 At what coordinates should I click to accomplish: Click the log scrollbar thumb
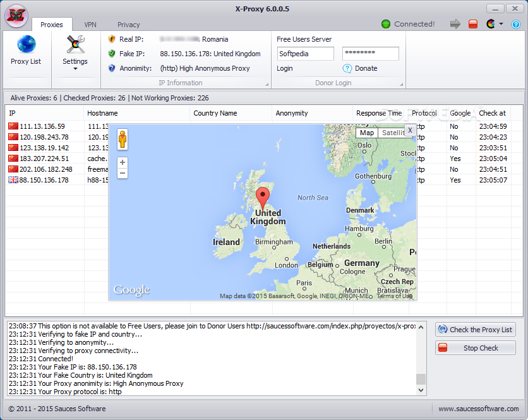pyautogui.click(x=421, y=379)
